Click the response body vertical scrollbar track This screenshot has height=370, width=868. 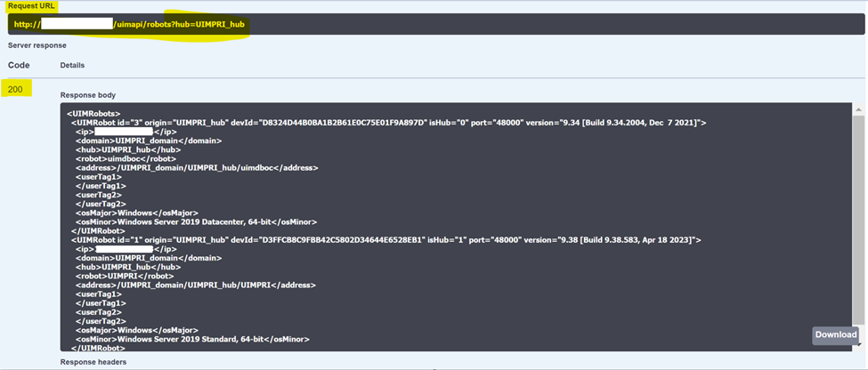(858, 222)
